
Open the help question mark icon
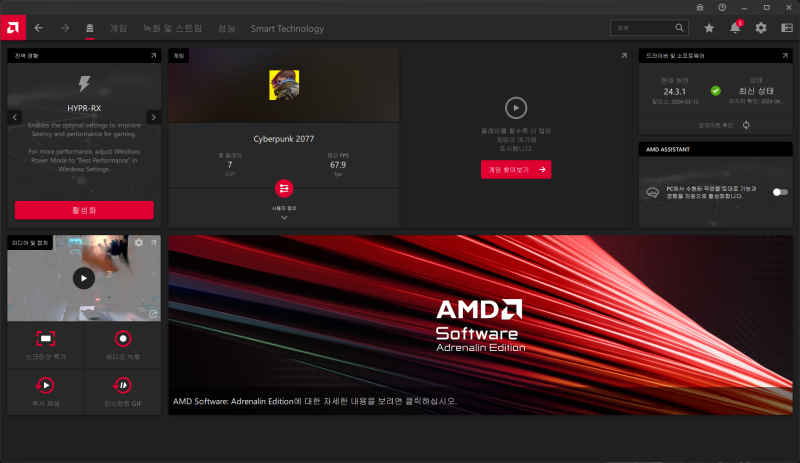[x=722, y=8]
